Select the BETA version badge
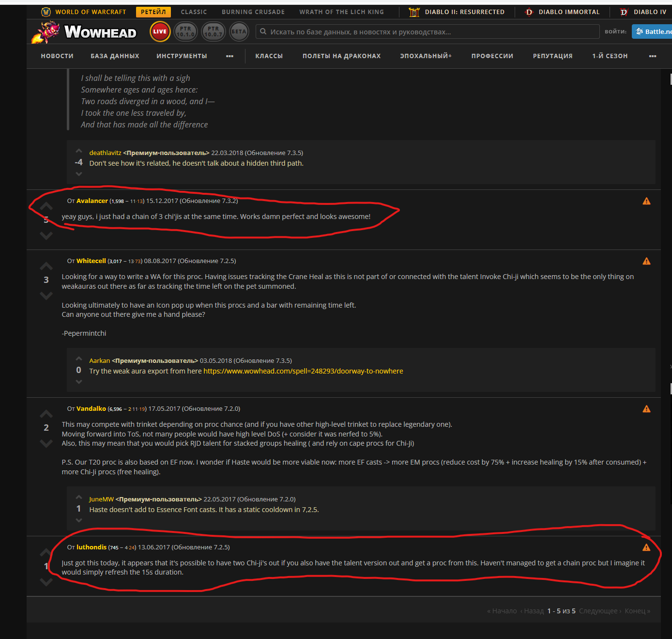Viewport: 672px width, 639px height. click(239, 31)
